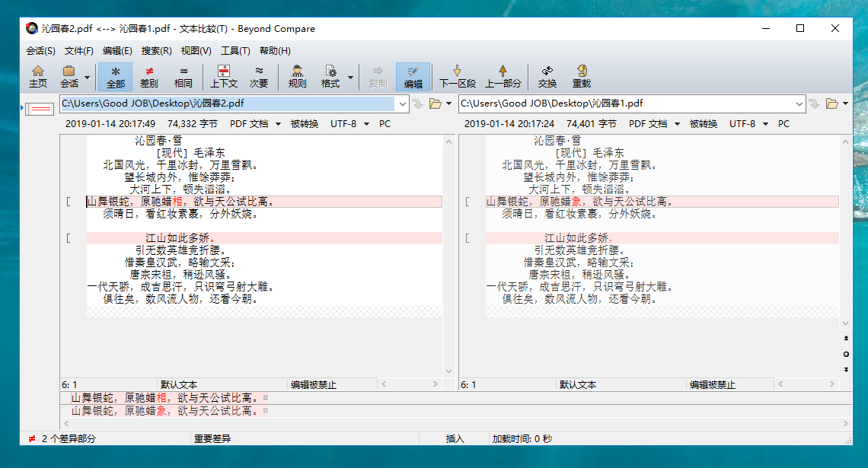Image resolution: width=868 pixels, height=468 pixels.
Task: Click the 会话 (Session) briefcase toolbar icon
Action: click(69, 76)
